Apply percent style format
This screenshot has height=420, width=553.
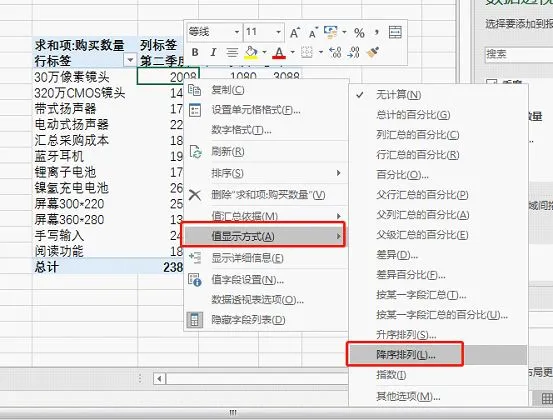(359, 33)
